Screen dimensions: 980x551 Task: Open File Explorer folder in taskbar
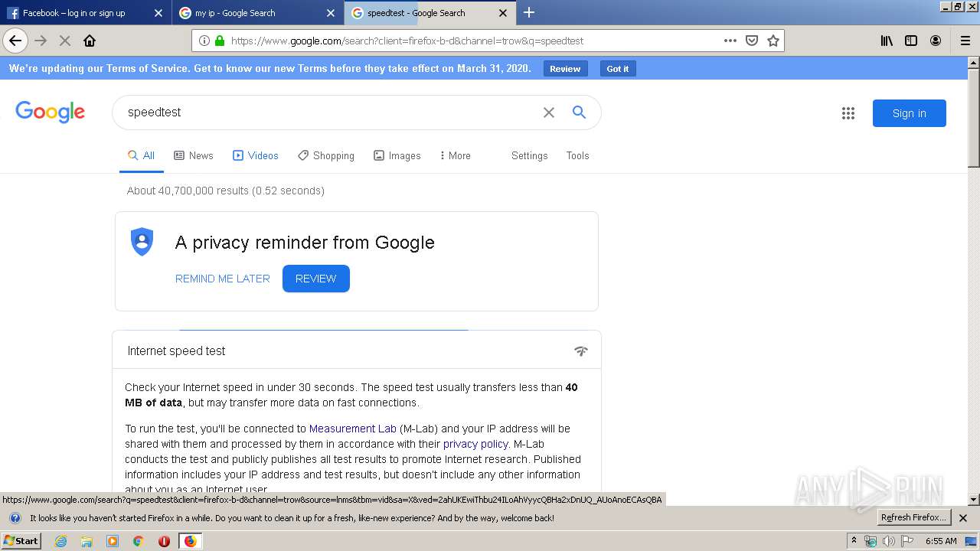[87, 541]
